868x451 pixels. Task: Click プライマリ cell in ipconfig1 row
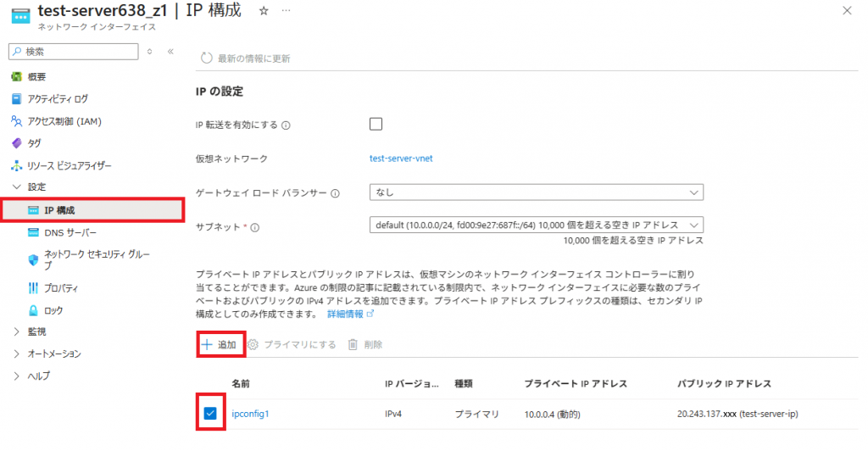pyautogui.click(x=476, y=414)
